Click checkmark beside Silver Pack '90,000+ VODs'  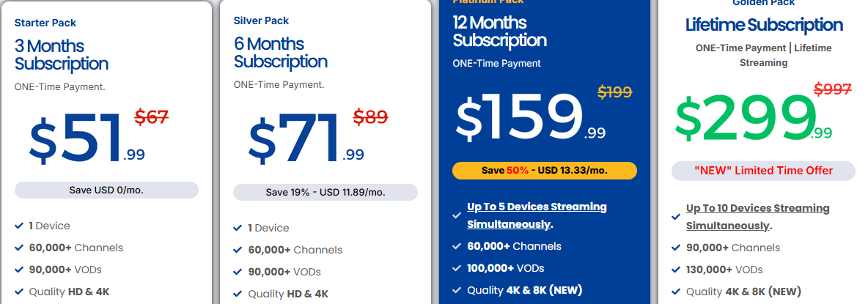click(238, 272)
